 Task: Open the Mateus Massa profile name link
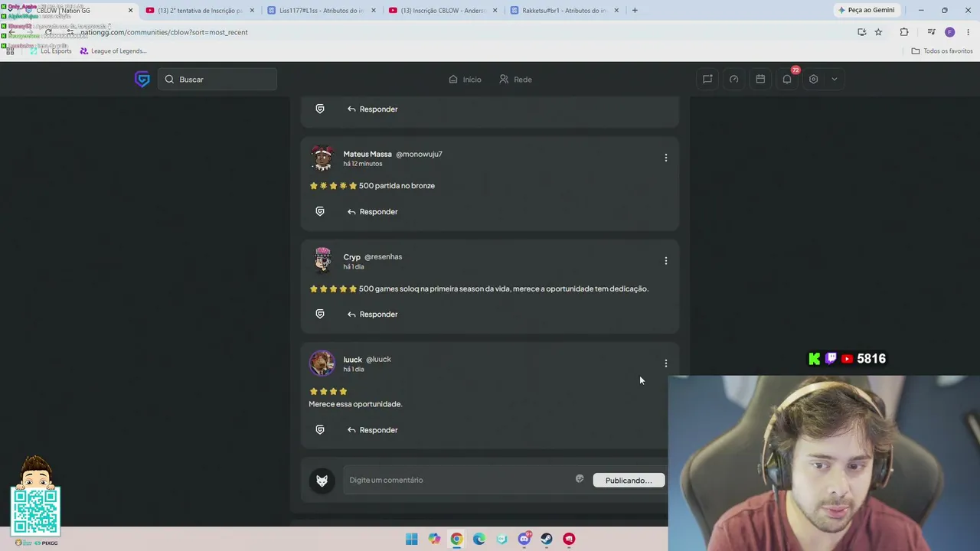coord(367,154)
